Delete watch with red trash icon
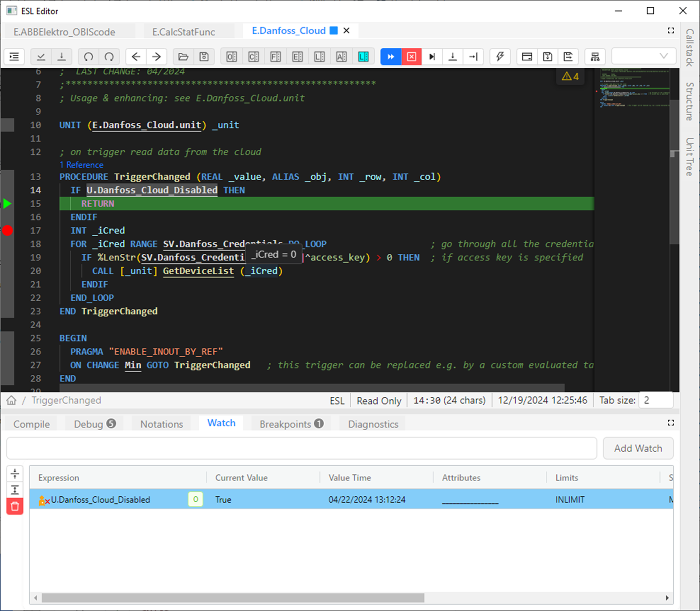The height and width of the screenshot is (611, 700). click(15, 506)
